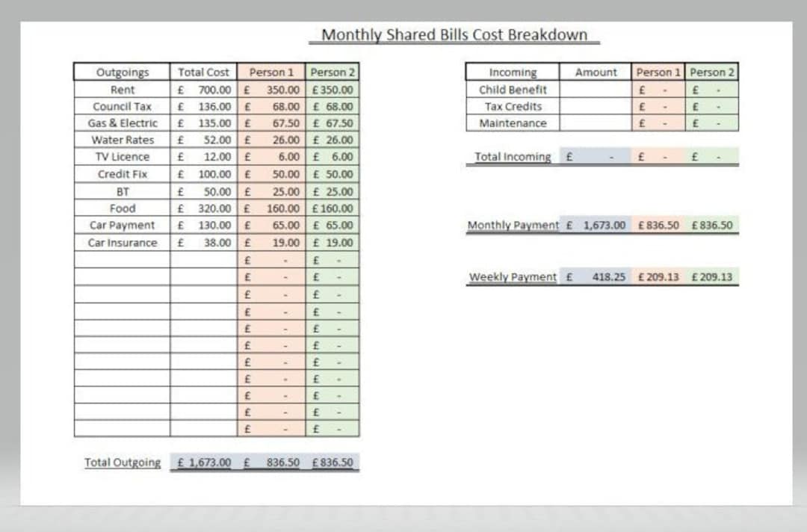The width and height of the screenshot is (807, 532).
Task: Click the Rent row label
Action: click(x=122, y=90)
